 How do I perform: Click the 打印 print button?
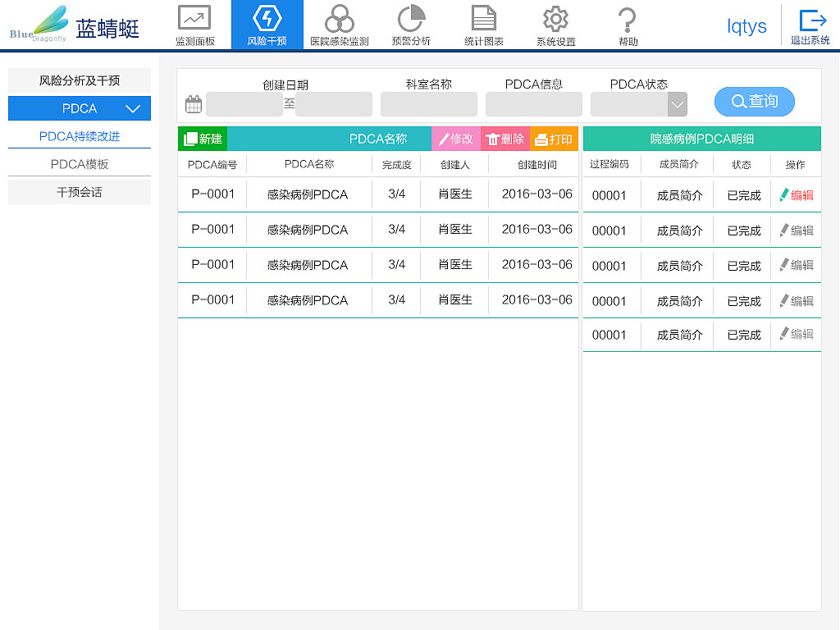tap(554, 139)
